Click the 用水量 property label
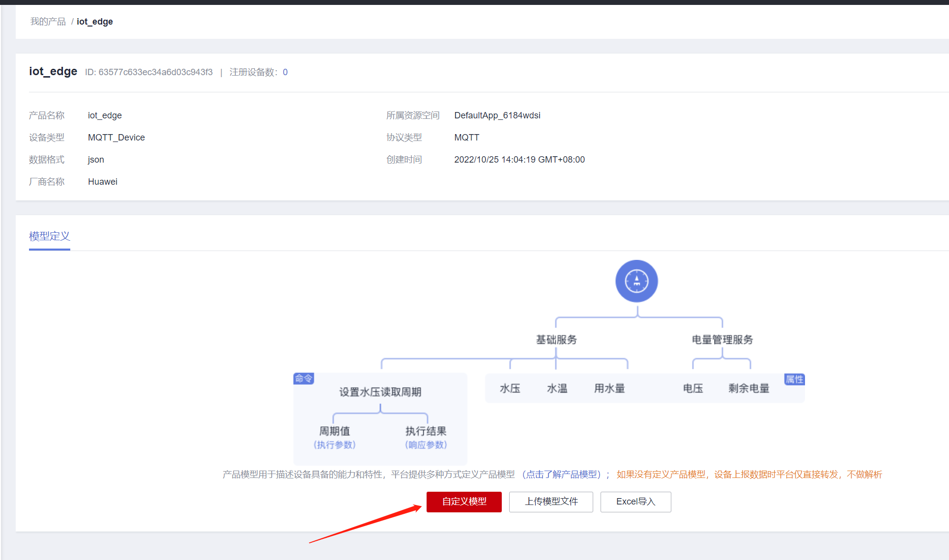 pyautogui.click(x=609, y=388)
